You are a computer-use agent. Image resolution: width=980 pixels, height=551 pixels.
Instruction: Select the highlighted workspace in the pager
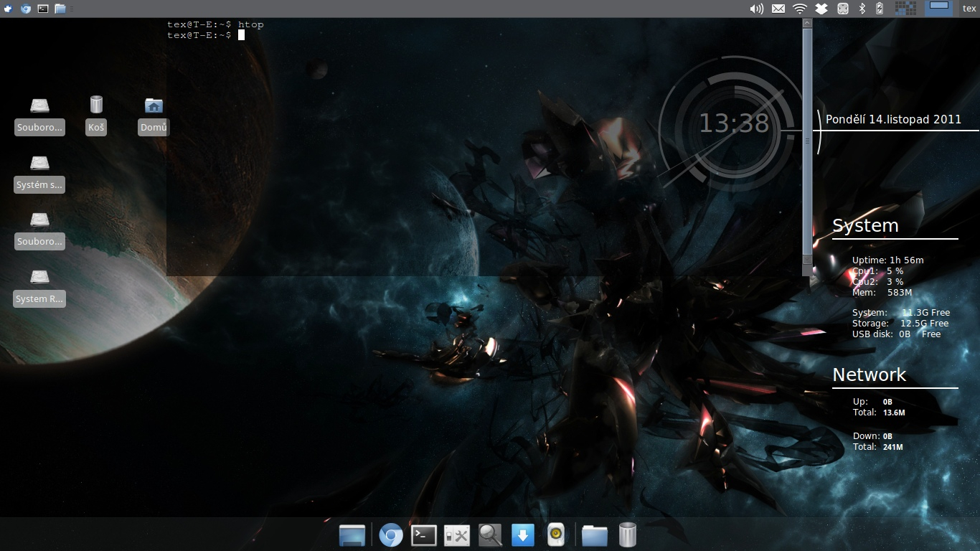(939, 8)
